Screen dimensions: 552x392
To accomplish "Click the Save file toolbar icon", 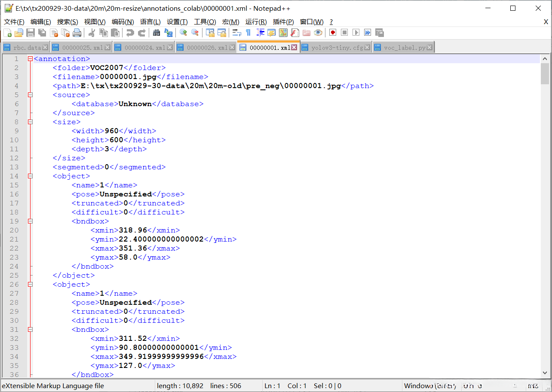I will point(31,33).
